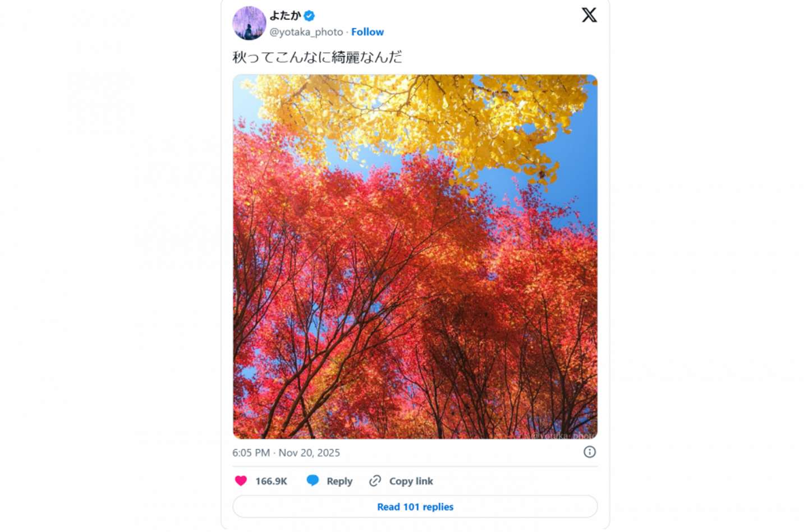Click the blue verified badge
Image resolution: width=808 pixels, height=532 pixels.
coord(309,16)
